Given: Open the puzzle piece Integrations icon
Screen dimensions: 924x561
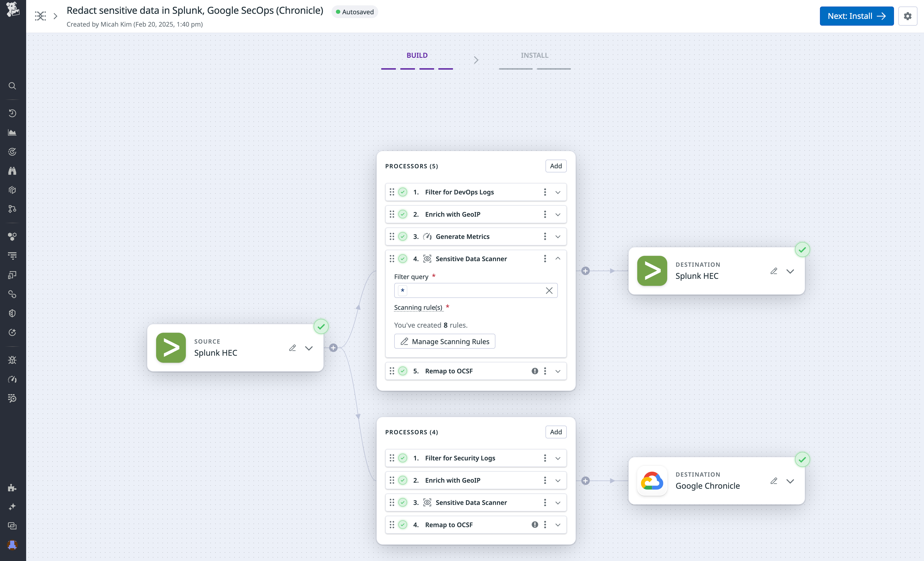Looking at the screenshot, I should (x=12, y=487).
